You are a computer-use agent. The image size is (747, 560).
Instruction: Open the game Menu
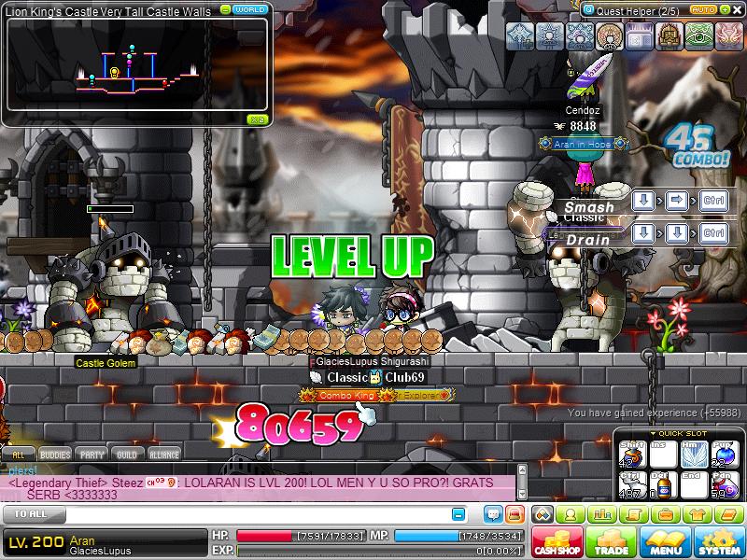click(x=665, y=541)
